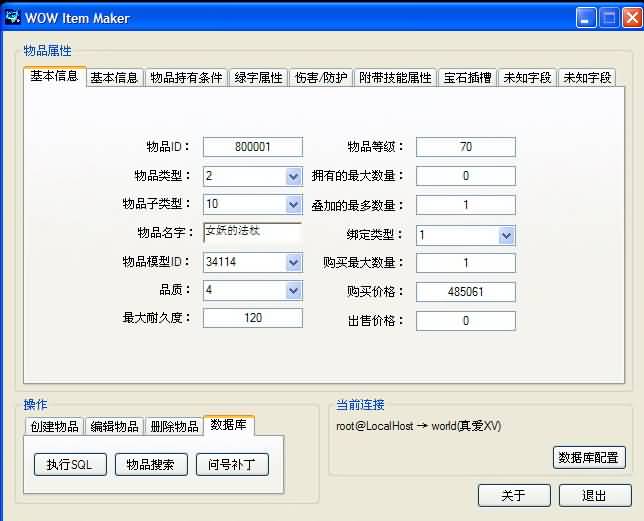
Task: Switch to the 物品持有条件 tab
Action: tap(186, 78)
